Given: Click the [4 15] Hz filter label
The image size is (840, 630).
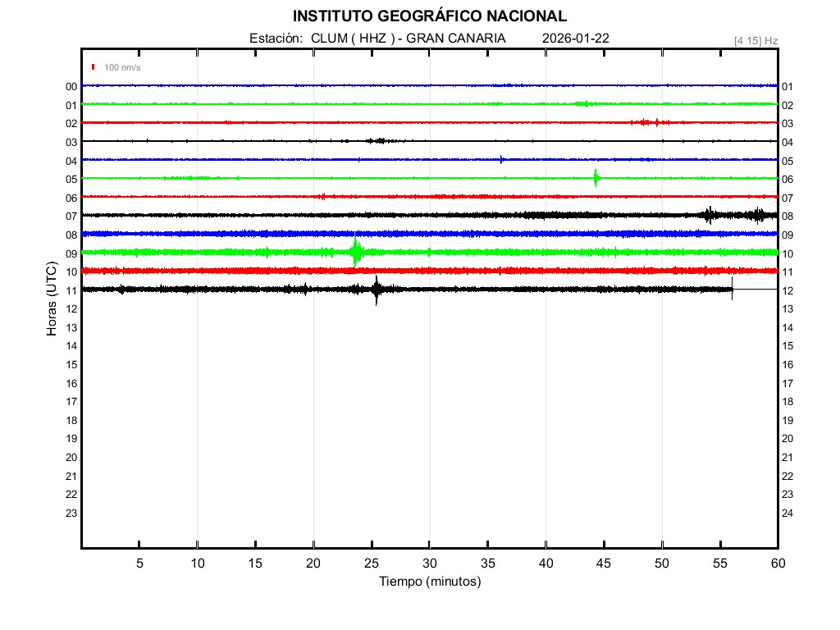Looking at the screenshot, I should tap(756, 40).
